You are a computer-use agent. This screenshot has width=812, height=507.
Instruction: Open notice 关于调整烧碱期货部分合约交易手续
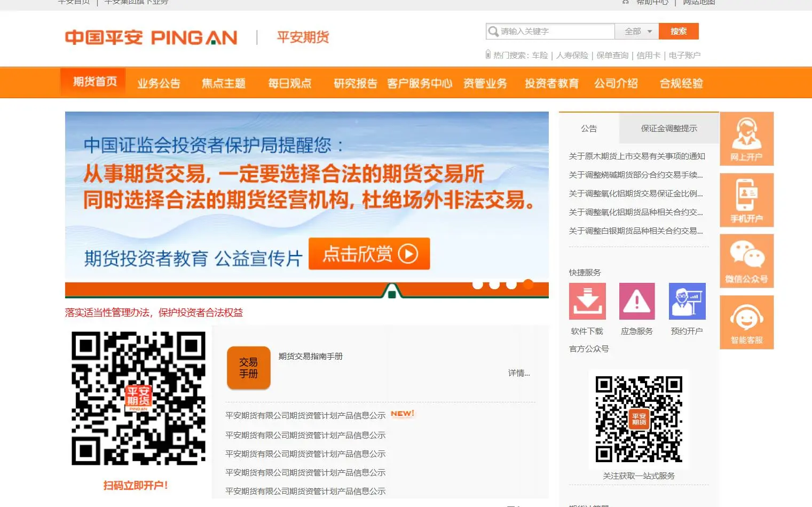tap(636, 175)
